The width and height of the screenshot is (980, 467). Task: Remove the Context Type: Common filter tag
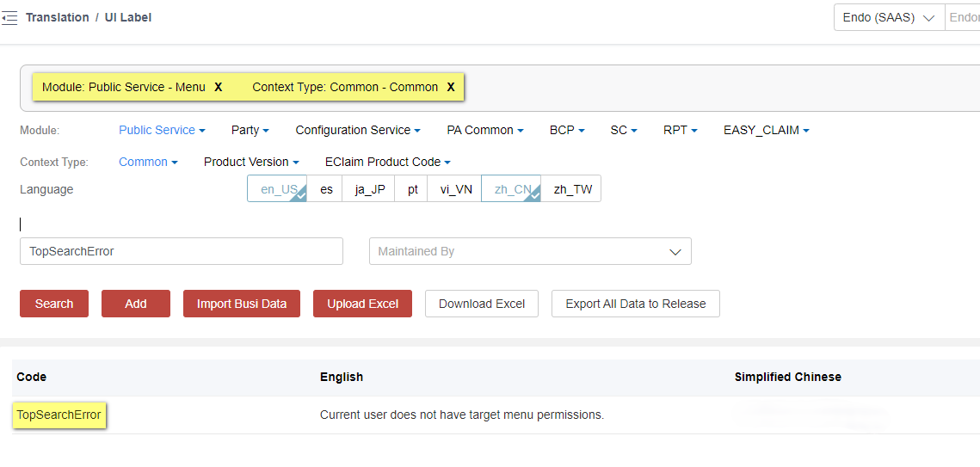click(x=451, y=87)
